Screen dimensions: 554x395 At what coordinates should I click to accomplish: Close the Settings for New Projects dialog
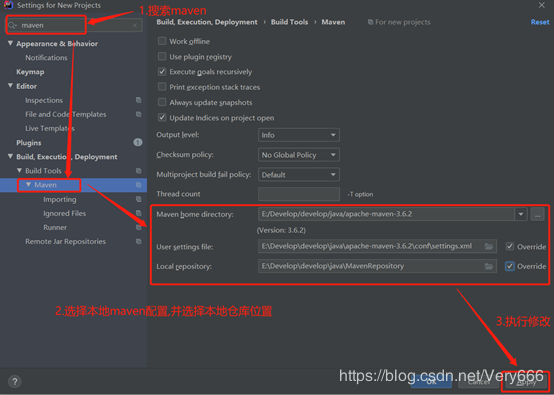click(542, 5)
